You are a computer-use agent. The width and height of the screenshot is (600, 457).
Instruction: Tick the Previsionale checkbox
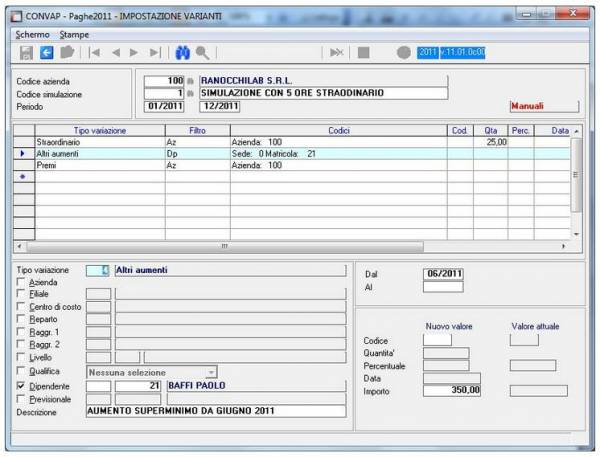pyautogui.click(x=21, y=399)
